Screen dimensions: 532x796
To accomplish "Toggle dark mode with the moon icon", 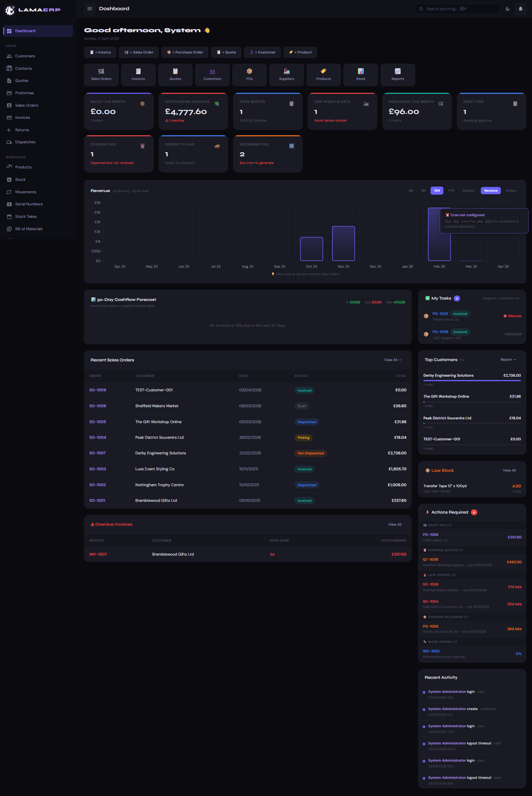I will (x=507, y=9).
